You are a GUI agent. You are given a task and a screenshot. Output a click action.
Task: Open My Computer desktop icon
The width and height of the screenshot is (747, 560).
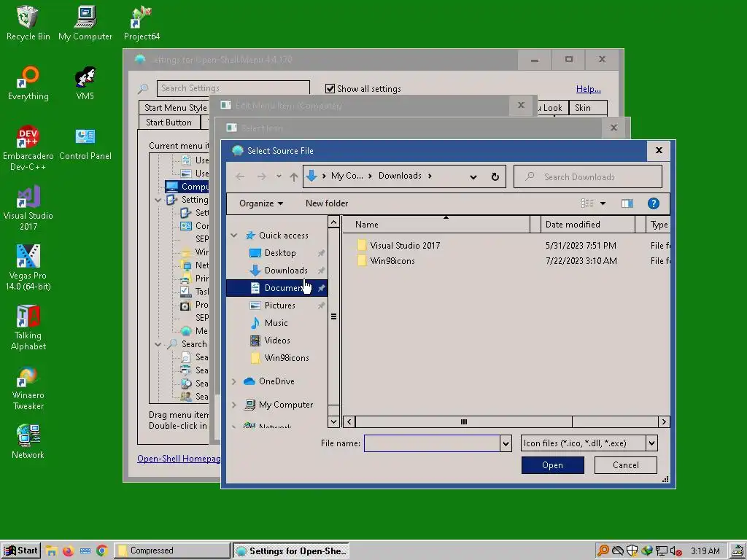[85, 23]
